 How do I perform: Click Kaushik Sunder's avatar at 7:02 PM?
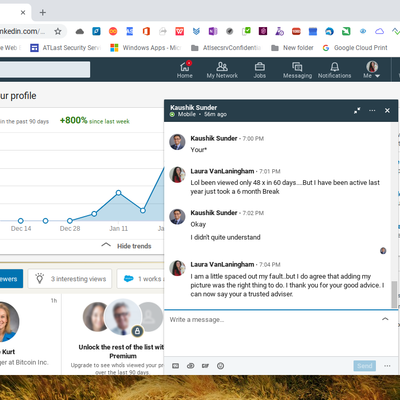[177, 217]
